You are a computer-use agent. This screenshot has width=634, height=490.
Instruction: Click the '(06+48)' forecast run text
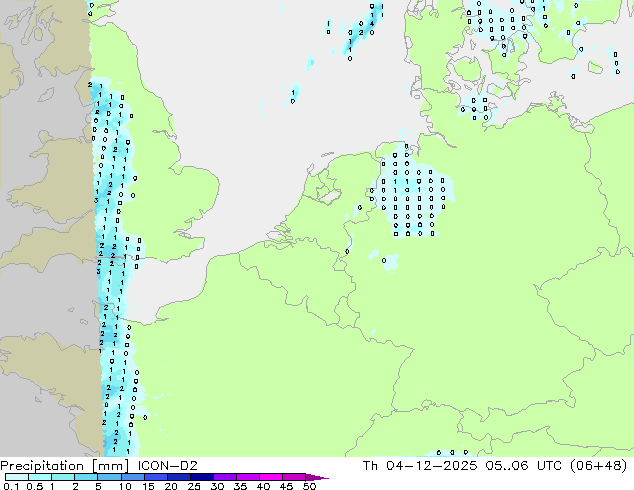pos(599,466)
